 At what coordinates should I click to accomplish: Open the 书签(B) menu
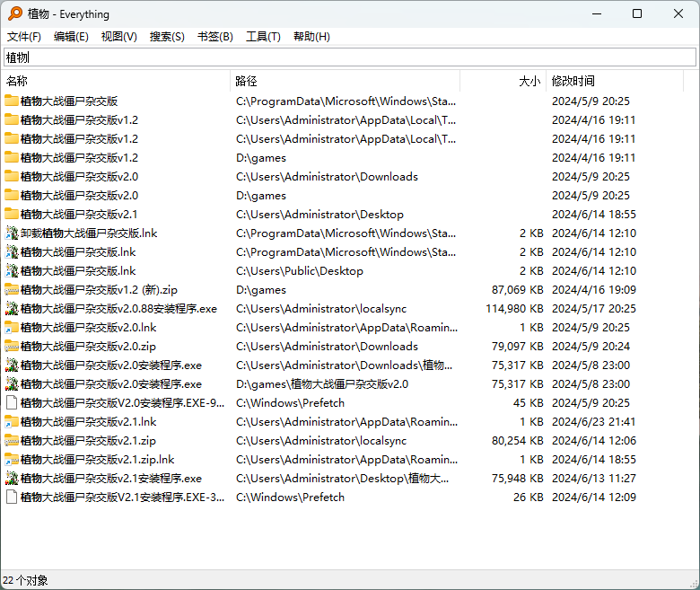pyautogui.click(x=215, y=37)
